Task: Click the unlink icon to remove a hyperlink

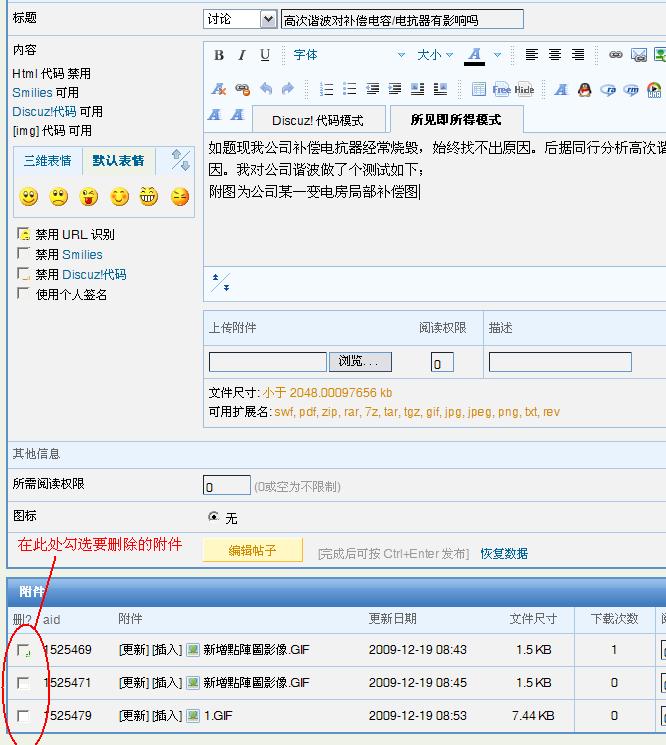Action: pos(242,89)
